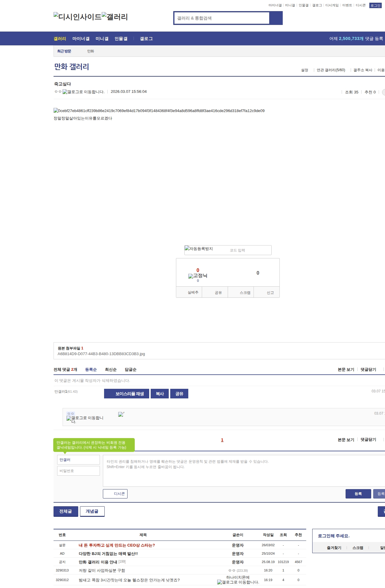Open the gallery 설정 link
385x588 pixels.
coord(305,70)
